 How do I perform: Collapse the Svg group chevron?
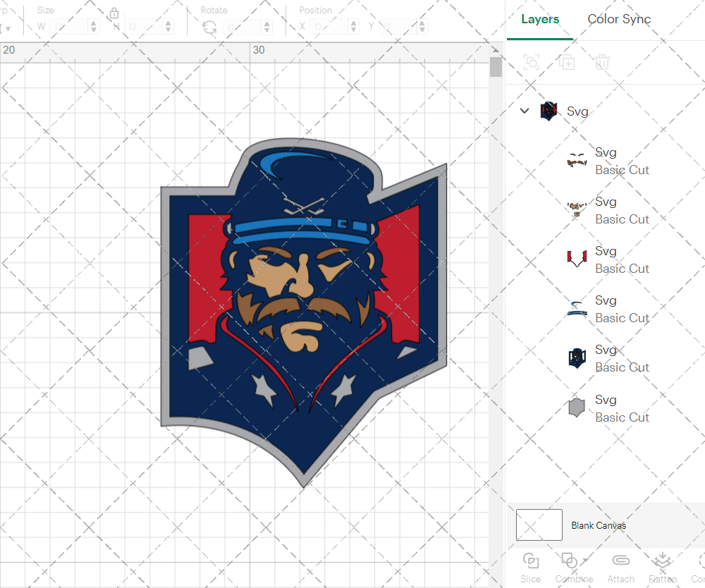click(x=525, y=111)
